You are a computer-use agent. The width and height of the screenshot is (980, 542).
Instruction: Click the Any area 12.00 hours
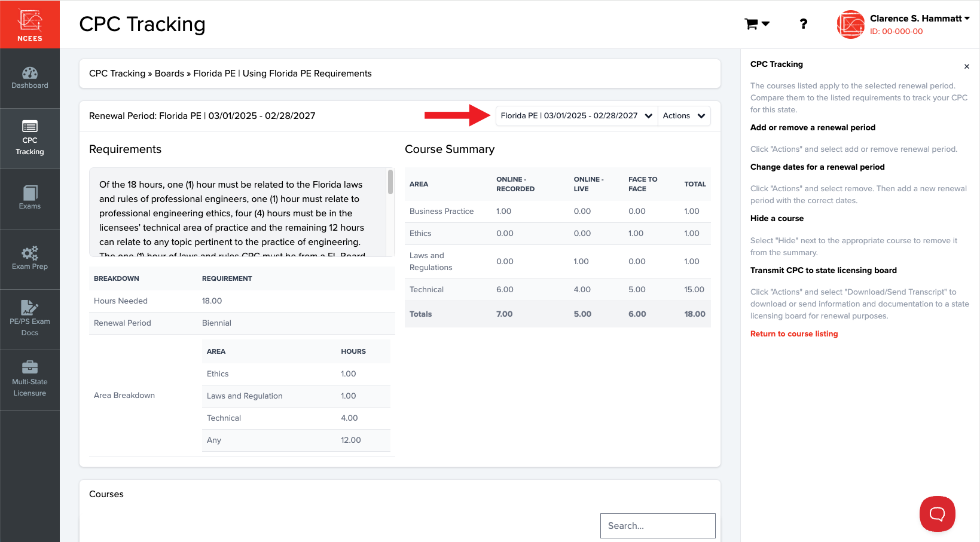[351, 440]
